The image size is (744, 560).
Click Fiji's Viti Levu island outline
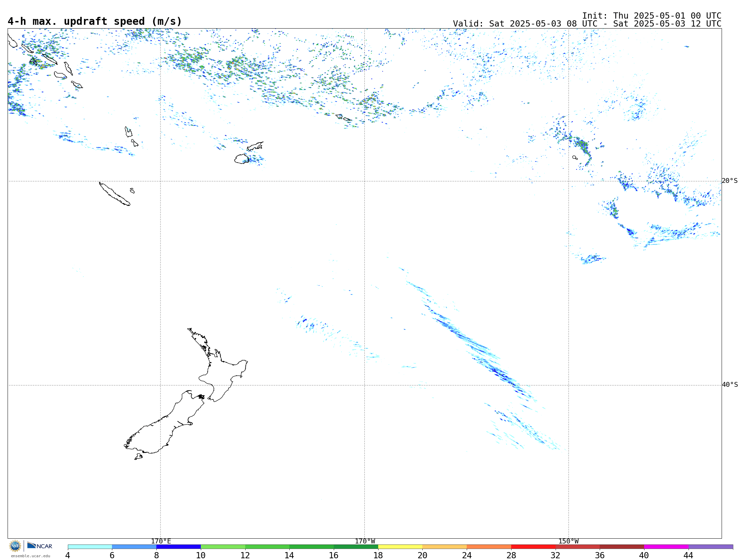click(x=242, y=159)
